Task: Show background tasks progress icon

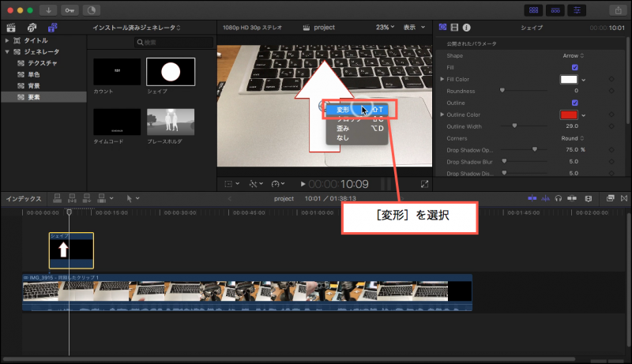Action: (x=92, y=10)
